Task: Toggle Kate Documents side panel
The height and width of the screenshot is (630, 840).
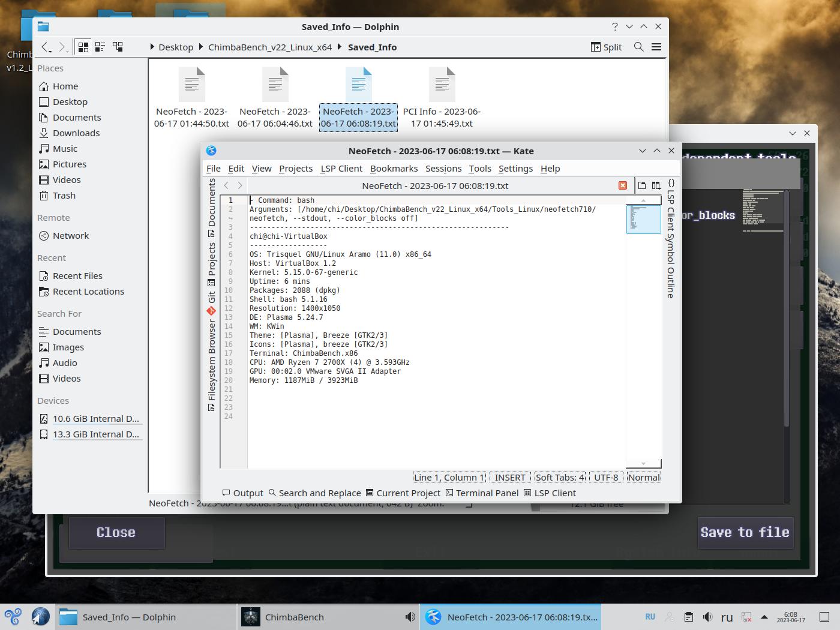Action: 211,208
